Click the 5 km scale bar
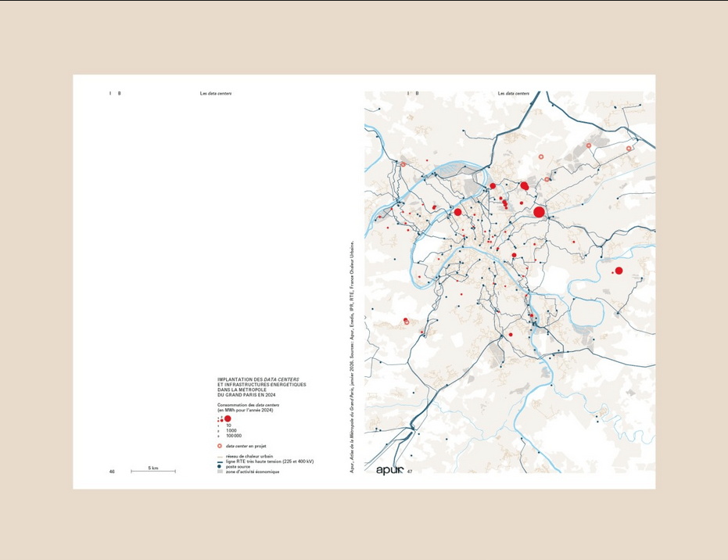Screen dimensions: 728x560 [x=153, y=472]
